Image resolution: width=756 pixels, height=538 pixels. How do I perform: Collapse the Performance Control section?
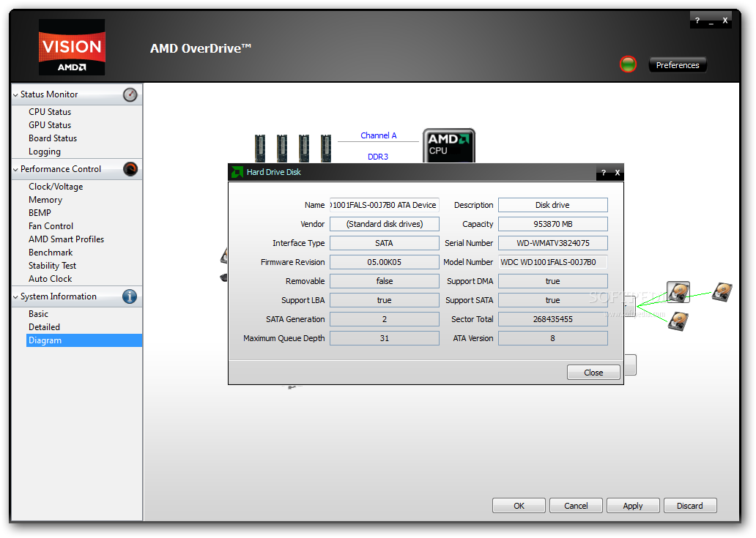click(16, 170)
